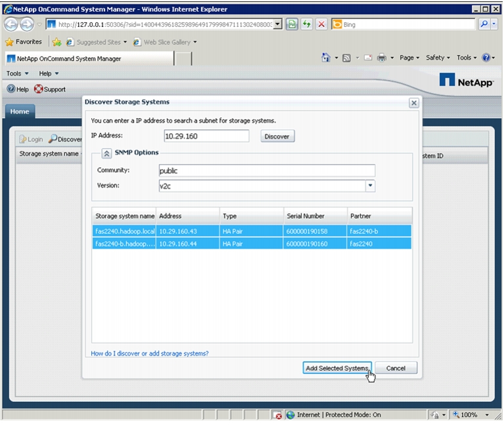The width and height of the screenshot is (504, 440).
Task: Click the NetApp logo
Action: point(466,80)
